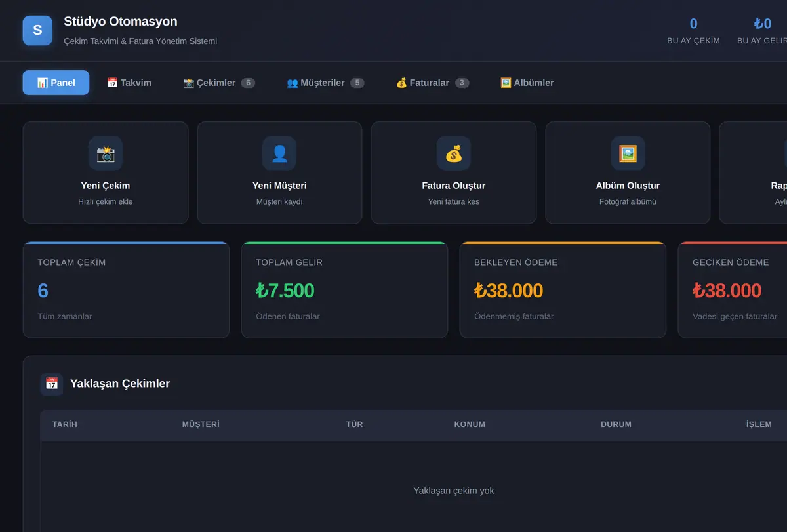
Task: Select the Geciken Ödeme stat card
Action: tap(733, 290)
